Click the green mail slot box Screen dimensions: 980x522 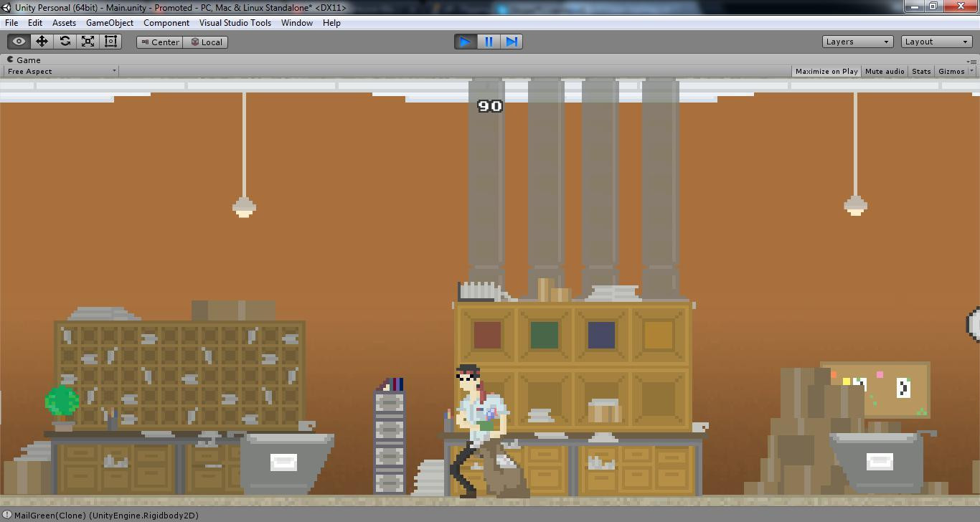[544, 335]
